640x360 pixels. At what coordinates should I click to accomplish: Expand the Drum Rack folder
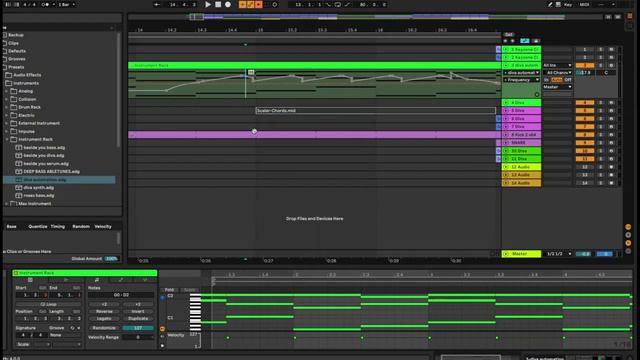click(7, 107)
